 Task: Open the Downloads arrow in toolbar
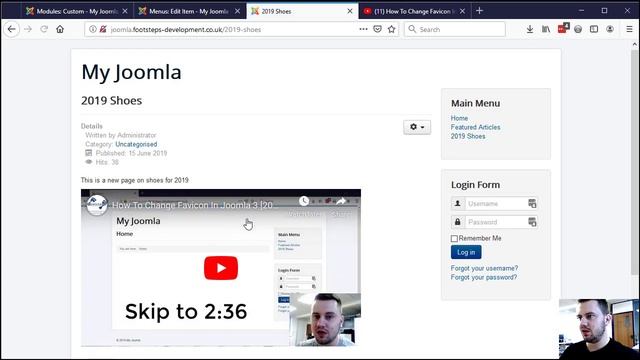(x=530, y=29)
